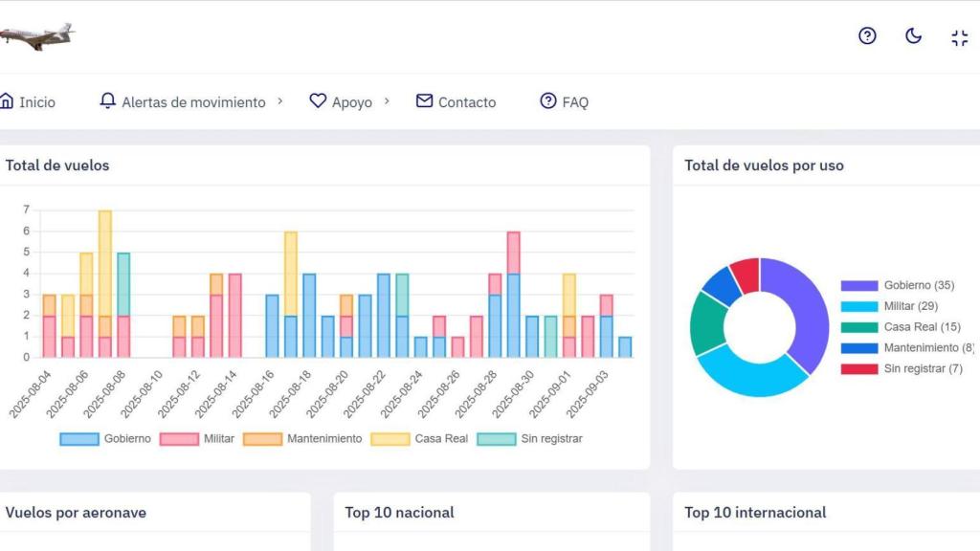Viewport: 980px width, 551px height.
Task: Expand the Alertas de movimiento chevron
Action: [x=280, y=100]
